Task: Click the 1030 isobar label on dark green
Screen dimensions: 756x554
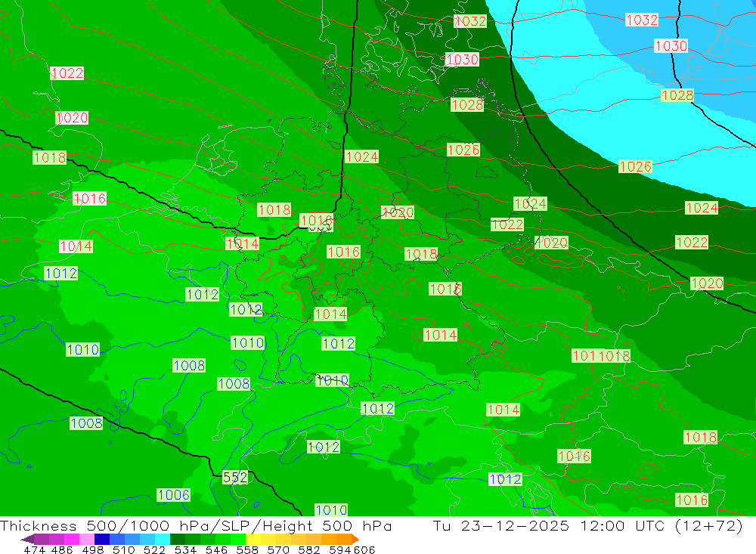Action: pyautogui.click(x=463, y=59)
